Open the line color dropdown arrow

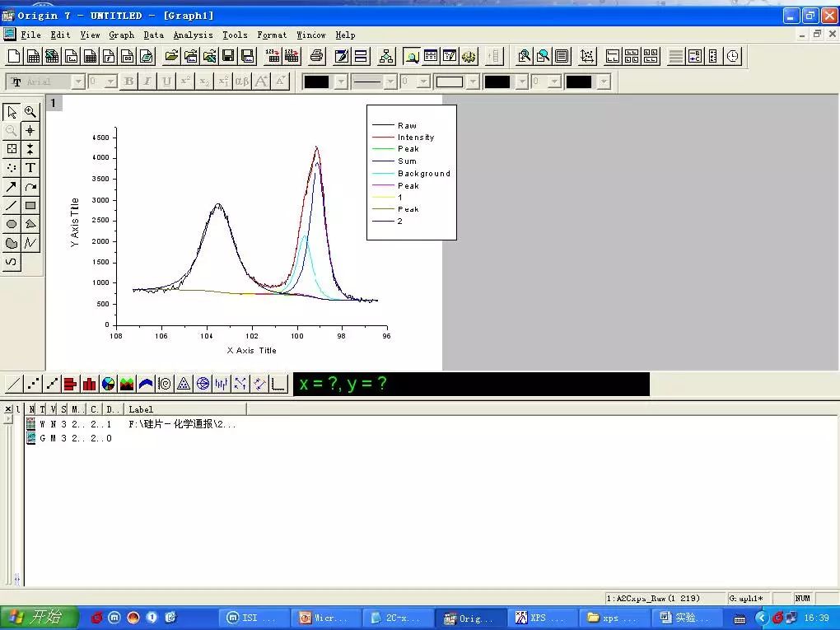pos(341,82)
